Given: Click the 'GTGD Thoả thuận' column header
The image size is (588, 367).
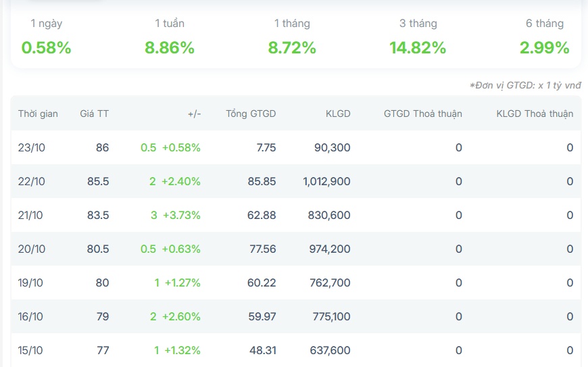Looking at the screenshot, I should 422,114.
